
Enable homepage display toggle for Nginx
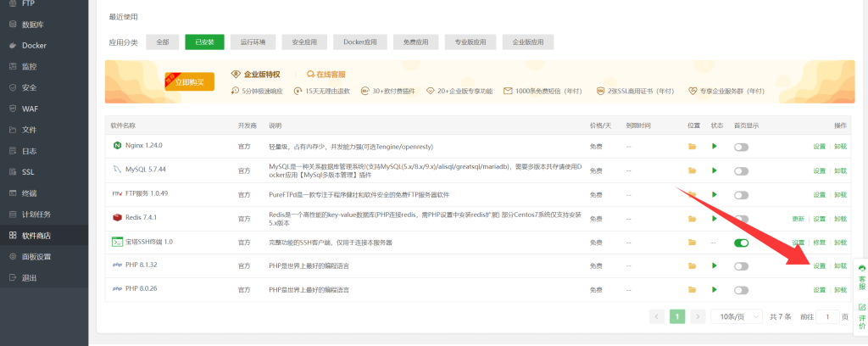coord(742,147)
